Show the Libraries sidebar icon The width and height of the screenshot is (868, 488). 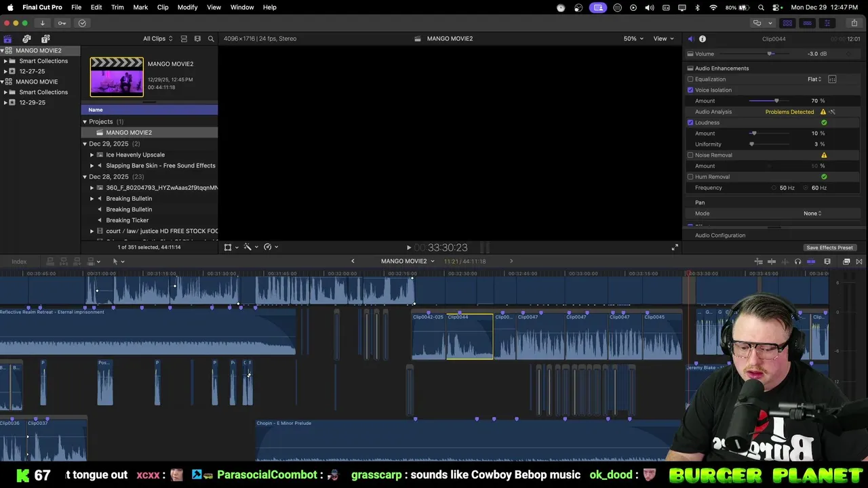(7, 39)
